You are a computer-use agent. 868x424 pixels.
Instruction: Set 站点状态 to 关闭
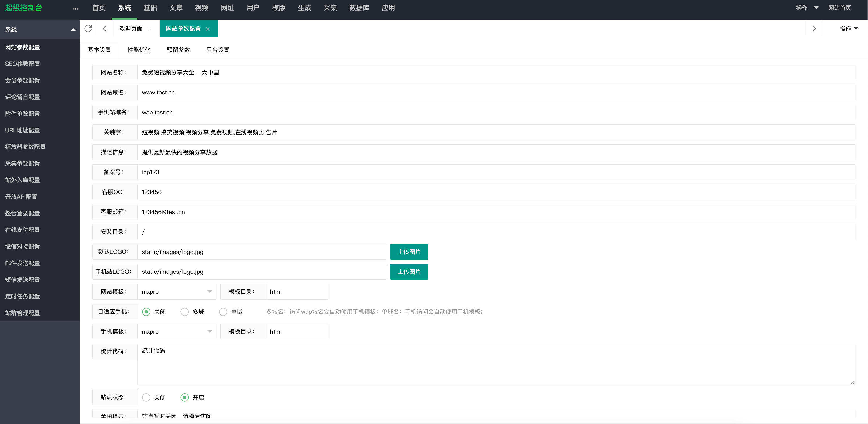146,397
